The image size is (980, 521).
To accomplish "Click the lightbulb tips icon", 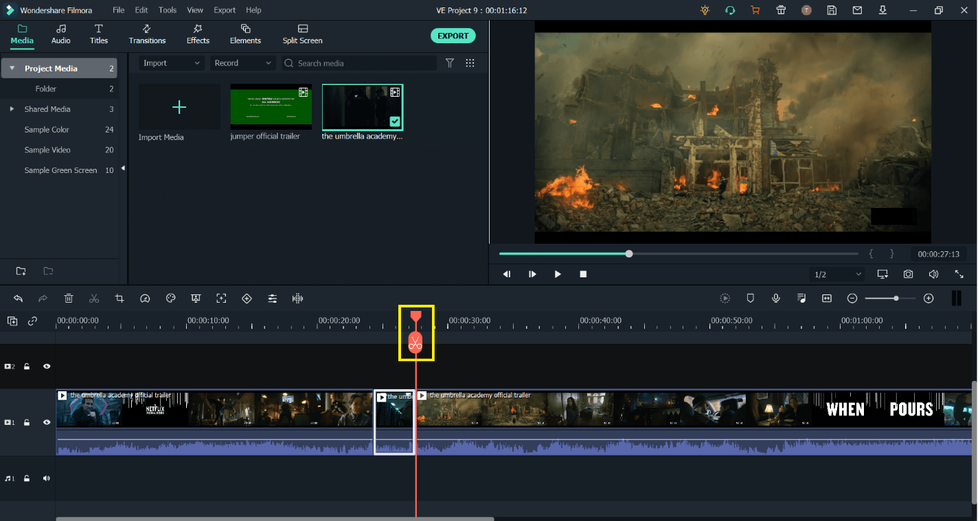I will pyautogui.click(x=705, y=10).
